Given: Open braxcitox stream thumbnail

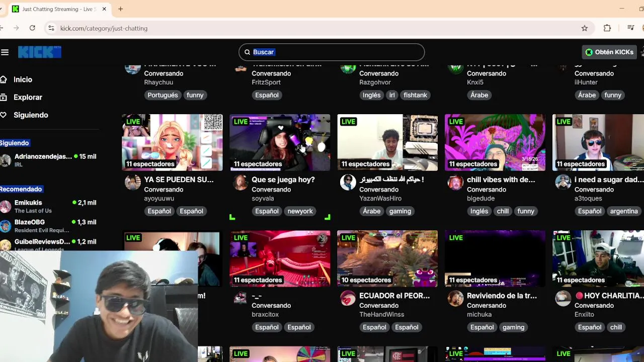Looking at the screenshot, I should tap(280, 258).
